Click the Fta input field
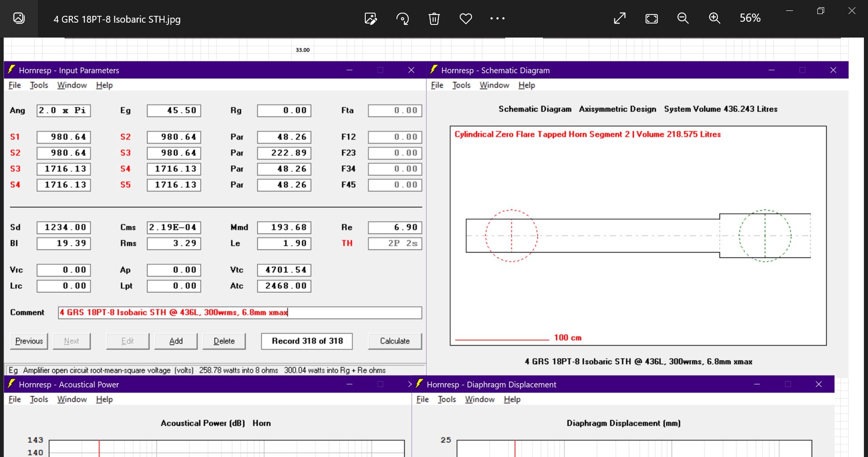The image size is (868, 457). point(395,110)
